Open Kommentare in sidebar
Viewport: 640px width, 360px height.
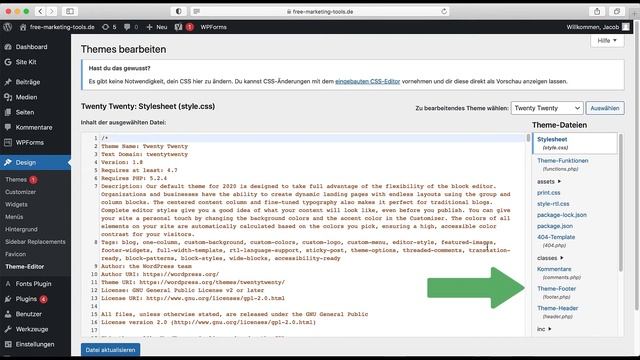[x=35, y=127]
